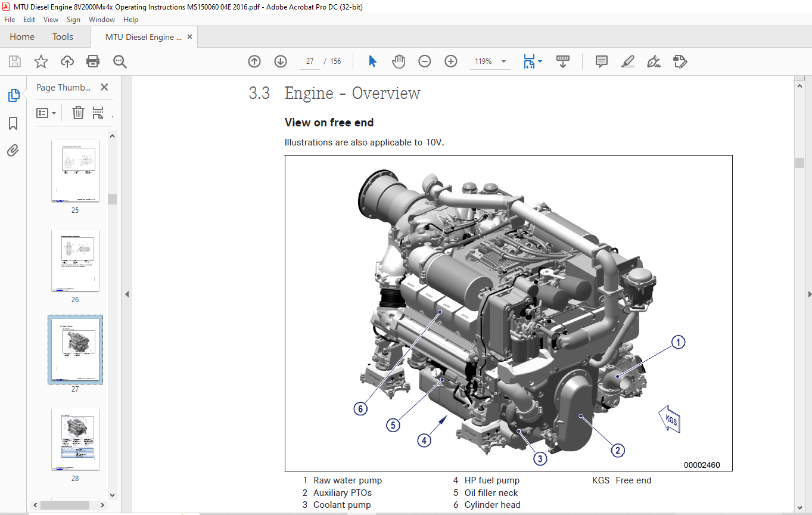This screenshot has width=812, height=515.
Task: Select the Highlight text pen
Action: point(627,61)
